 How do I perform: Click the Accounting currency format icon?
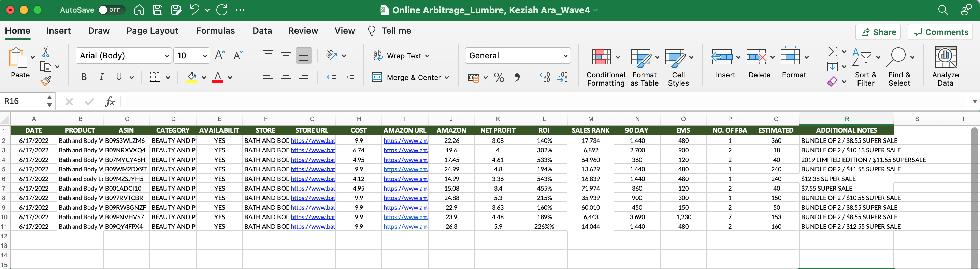point(473,78)
